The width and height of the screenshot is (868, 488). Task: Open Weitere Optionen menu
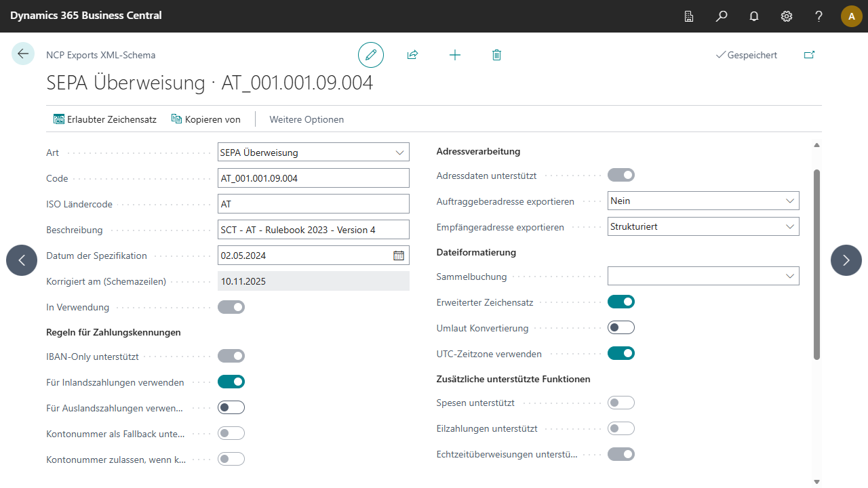click(x=307, y=119)
